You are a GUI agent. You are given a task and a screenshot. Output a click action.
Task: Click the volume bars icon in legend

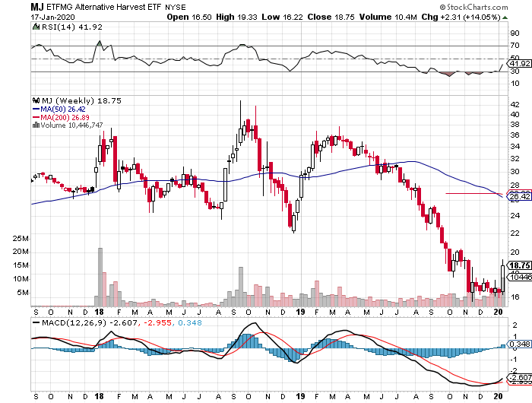(x=36, y=125)
